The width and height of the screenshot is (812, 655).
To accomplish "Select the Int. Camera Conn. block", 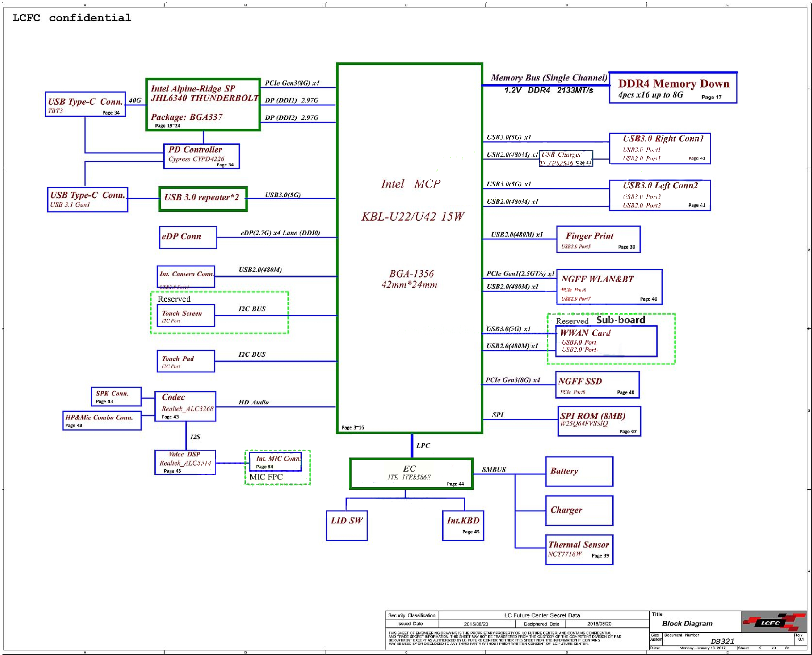I will coord(186,276).
